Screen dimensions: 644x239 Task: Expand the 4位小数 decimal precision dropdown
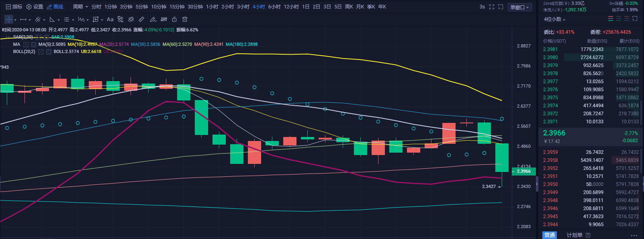(554, 19)
